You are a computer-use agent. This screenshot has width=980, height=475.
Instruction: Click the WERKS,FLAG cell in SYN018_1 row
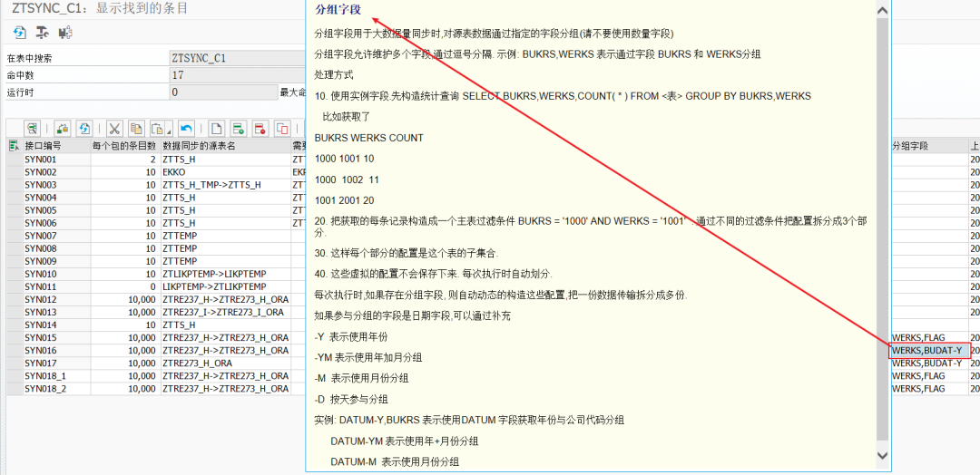tap(929, 376)
